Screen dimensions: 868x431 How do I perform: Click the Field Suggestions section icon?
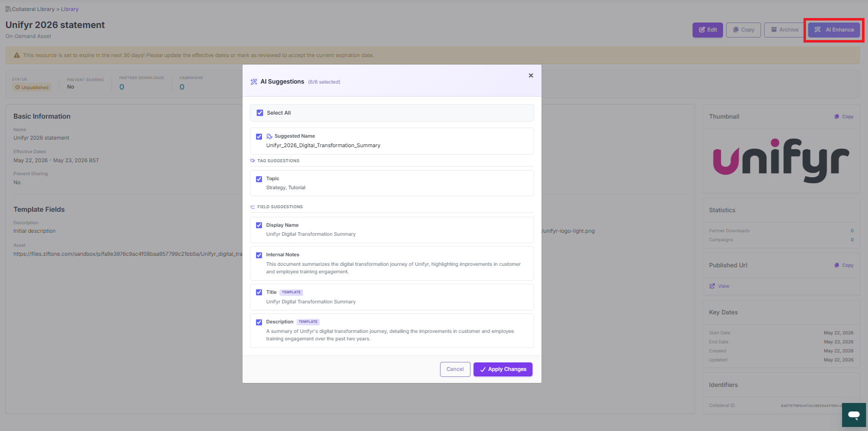(252, 207)
